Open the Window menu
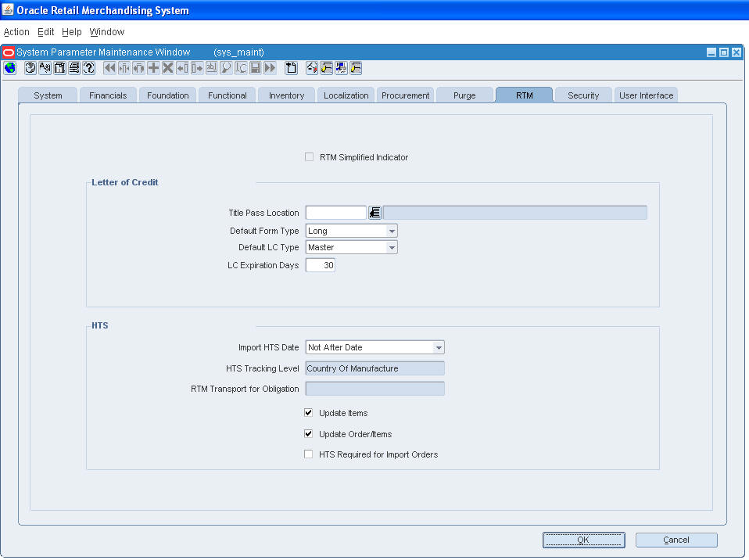Screen dimensions: 749x560 tap(107, 31)
